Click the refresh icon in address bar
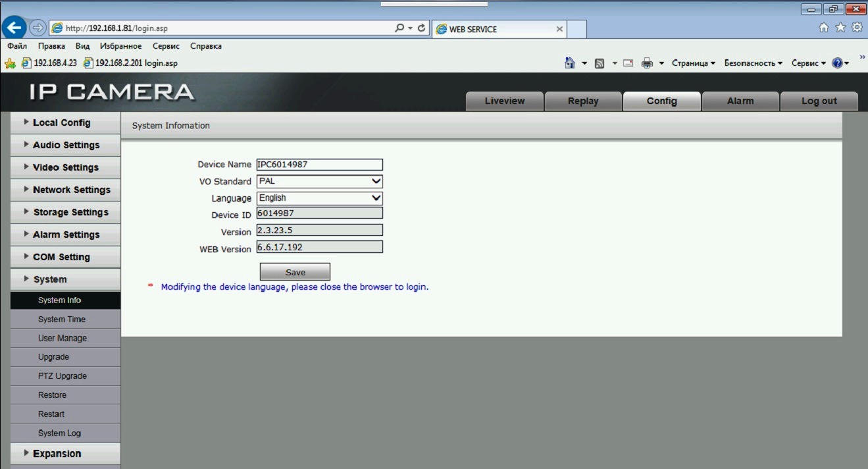Image resolution: width=868 pixels, height=469 pixels. pyautogui.click(x=421, y=28)
